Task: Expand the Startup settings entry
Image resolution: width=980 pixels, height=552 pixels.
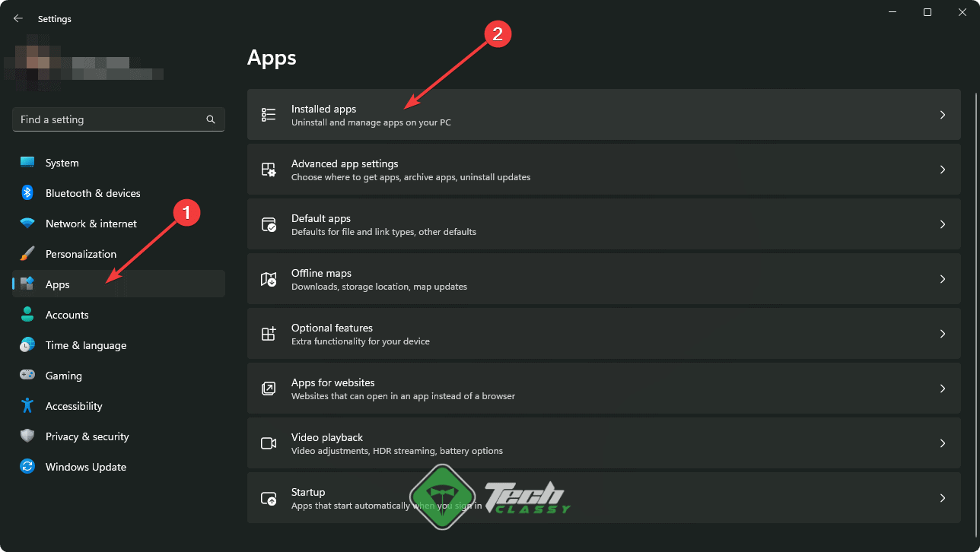Action: point(942,497)
